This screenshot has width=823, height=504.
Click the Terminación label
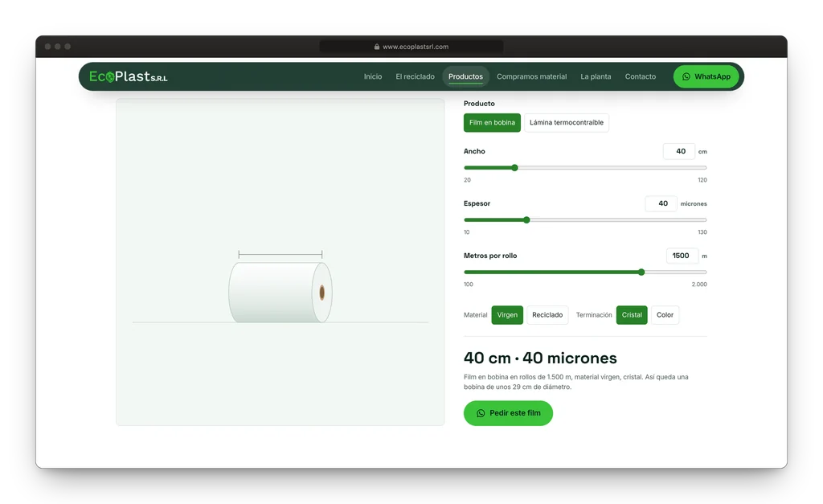(x=594, y=315)
